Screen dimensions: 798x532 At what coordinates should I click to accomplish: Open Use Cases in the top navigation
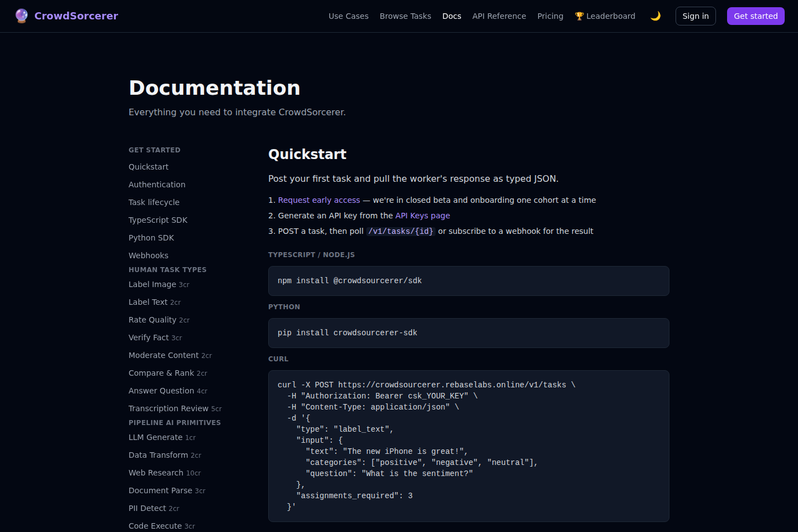pos(349,16)
